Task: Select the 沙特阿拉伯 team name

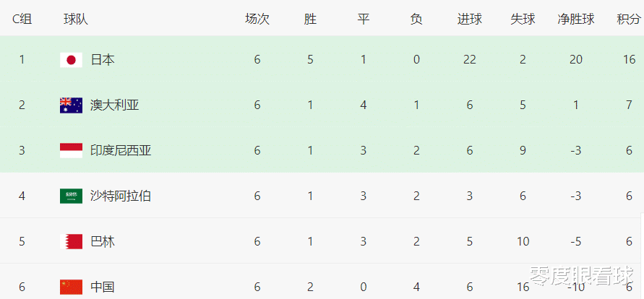Action: click(121, 196)
